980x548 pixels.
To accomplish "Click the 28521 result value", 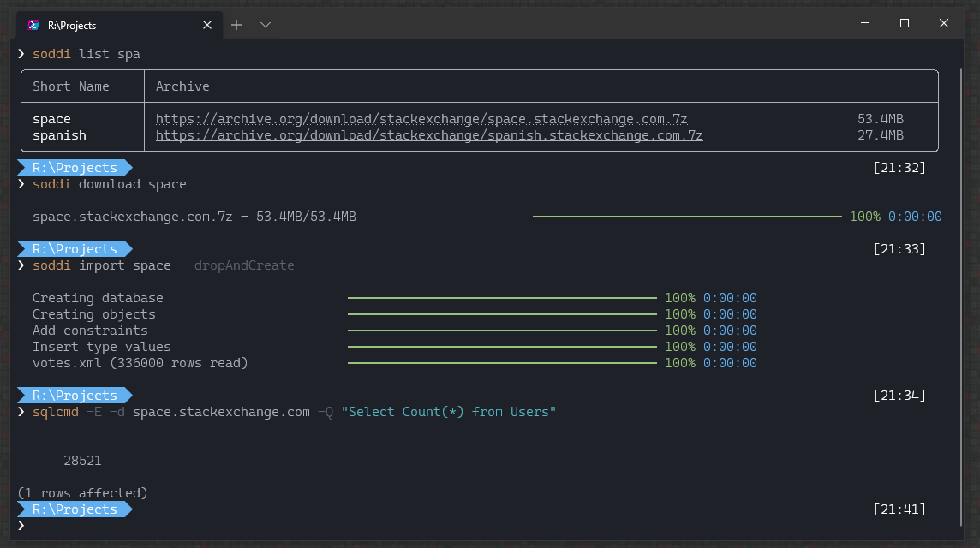I will [x=82, y=461].
